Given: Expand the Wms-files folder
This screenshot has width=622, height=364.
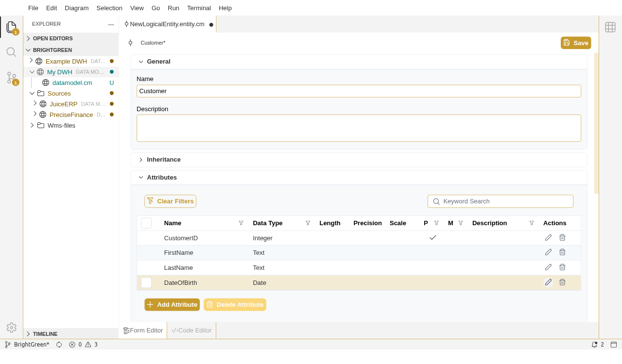Looking at the screenshot, I should [32, 125].
